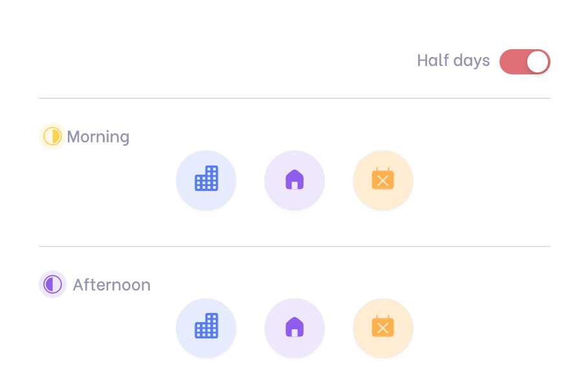Click the divider line below Half days

point(295,98)
